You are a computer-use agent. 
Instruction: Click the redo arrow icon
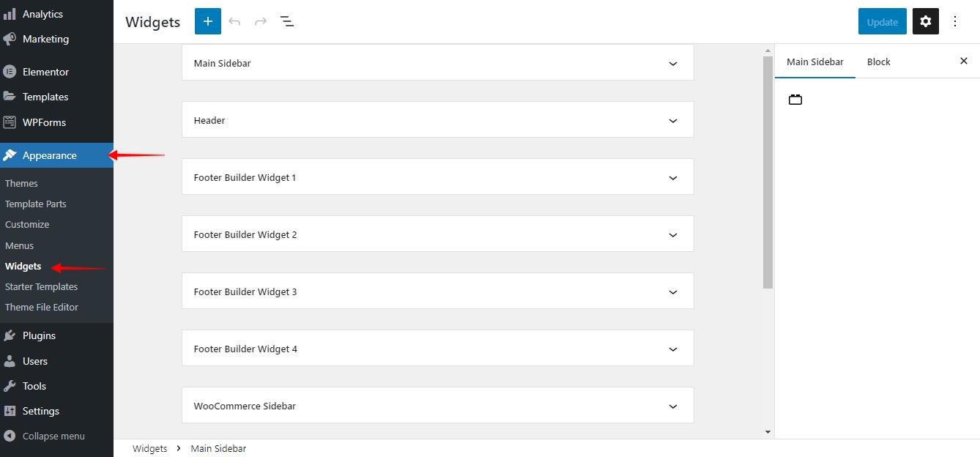(x=261, y=21)
